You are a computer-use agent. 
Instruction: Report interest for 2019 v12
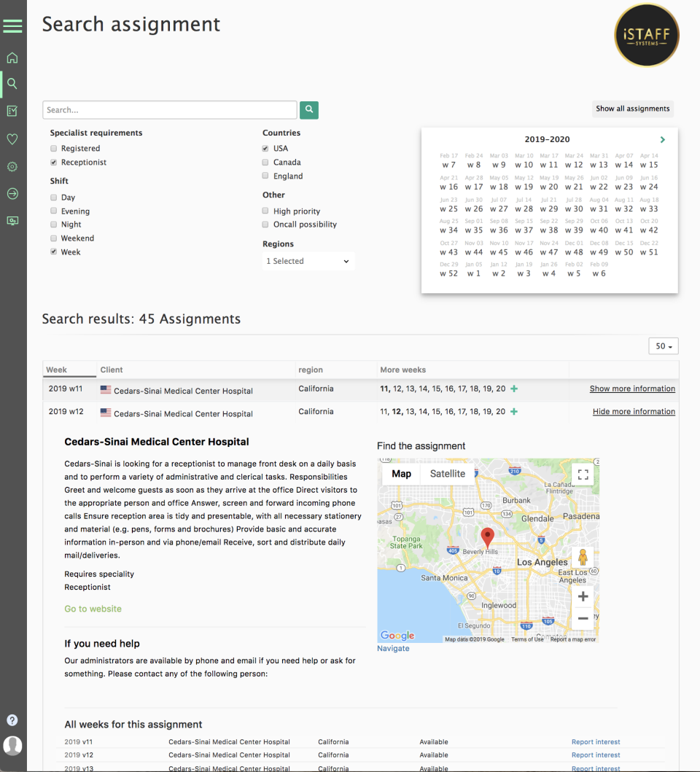point(596,755)
